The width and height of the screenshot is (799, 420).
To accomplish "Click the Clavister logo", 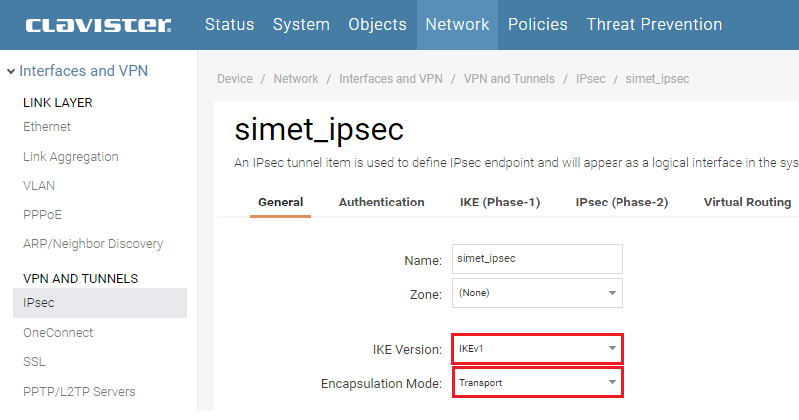I will coord(99,25).
